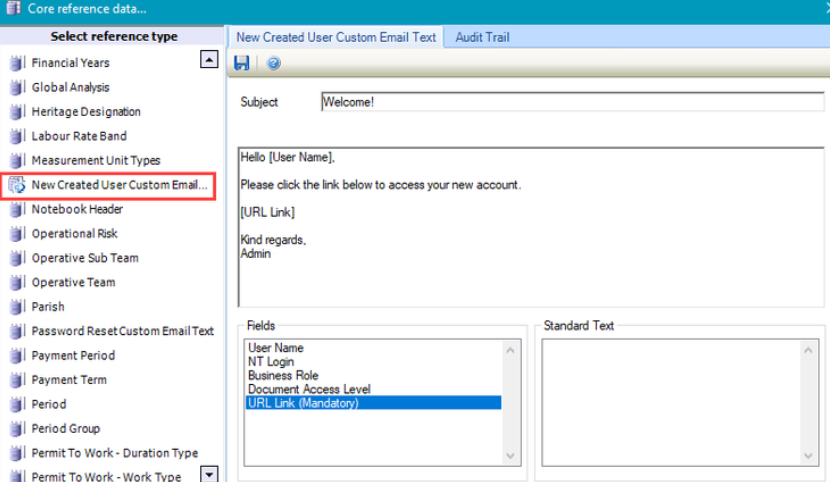Select User Name in Fields list
Screen dimensions: 830x482
[276, 348]
